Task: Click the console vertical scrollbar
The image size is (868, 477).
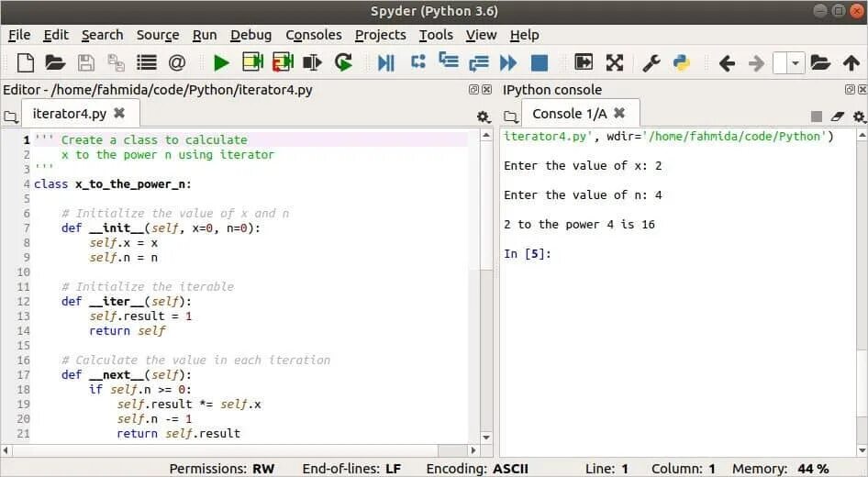Action: (862, 294)
